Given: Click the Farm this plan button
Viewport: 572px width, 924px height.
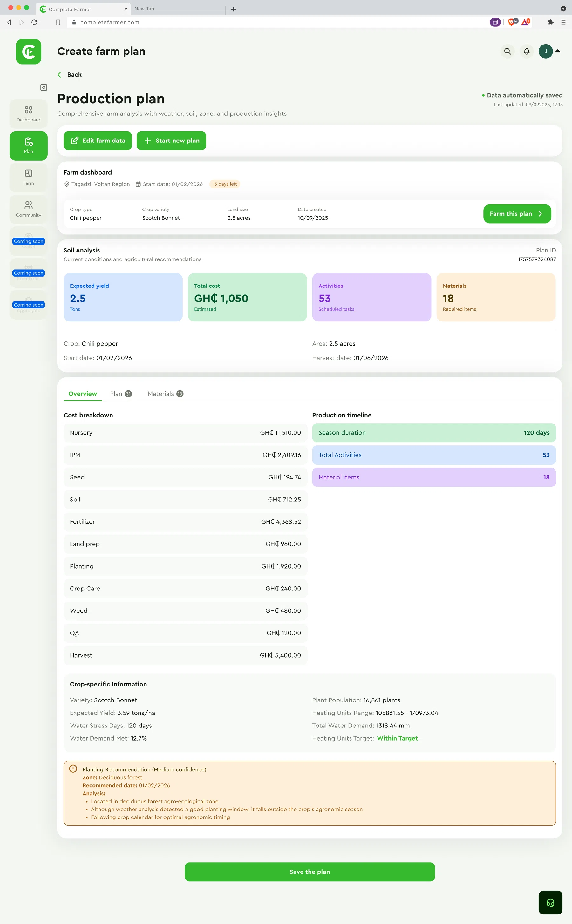Looking at the screenshot, I should [x=517, y=214].
